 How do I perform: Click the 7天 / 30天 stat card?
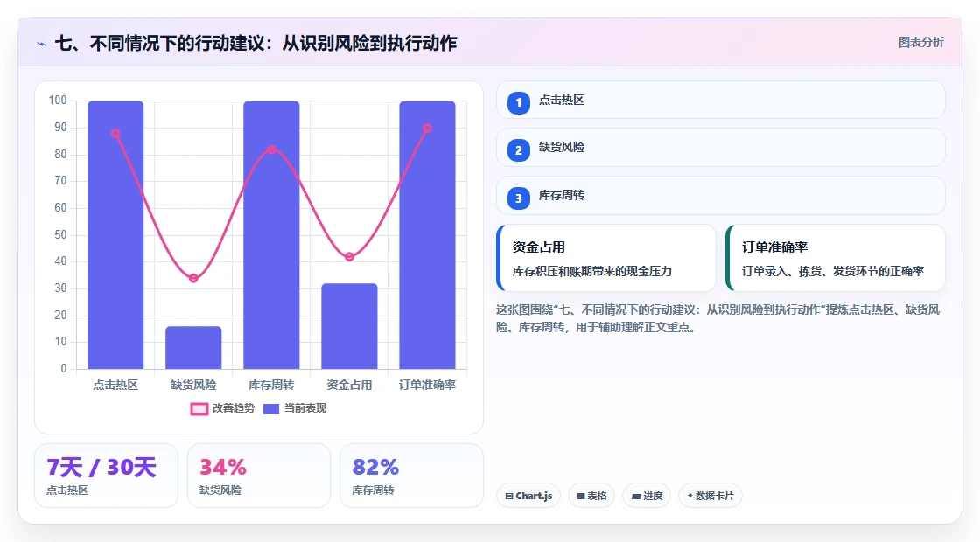tap(106, 476)
